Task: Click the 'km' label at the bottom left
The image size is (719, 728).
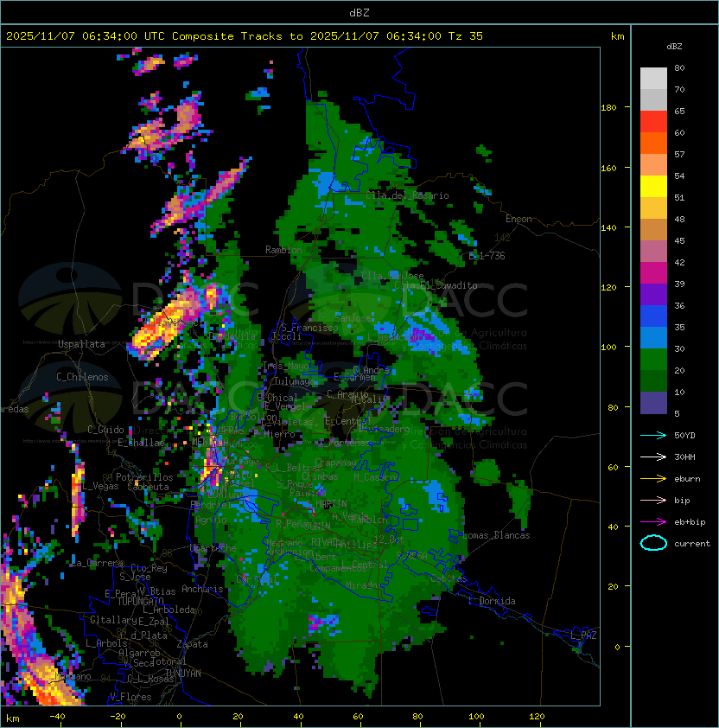Action: click(x=13, y=718)
